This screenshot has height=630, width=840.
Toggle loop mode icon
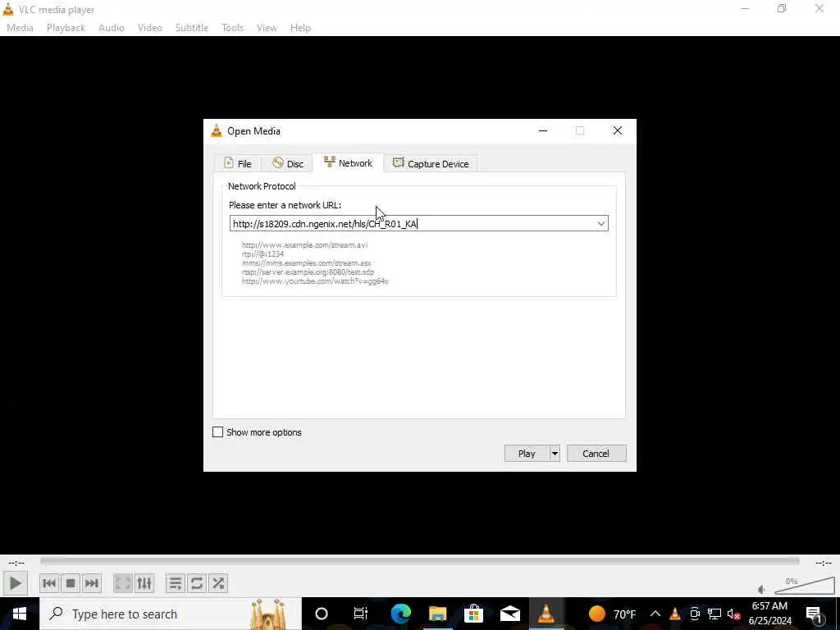pos(197,583)
